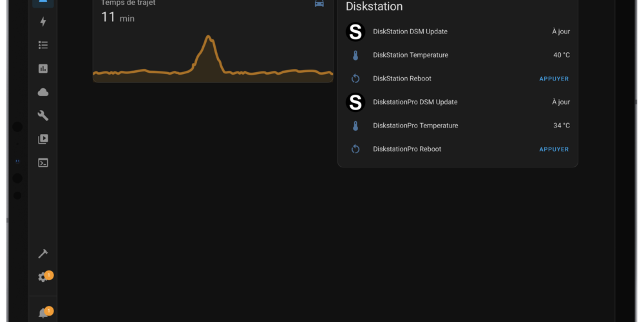Click À jour status for DiskStation DSM Update

coord(561,32)
